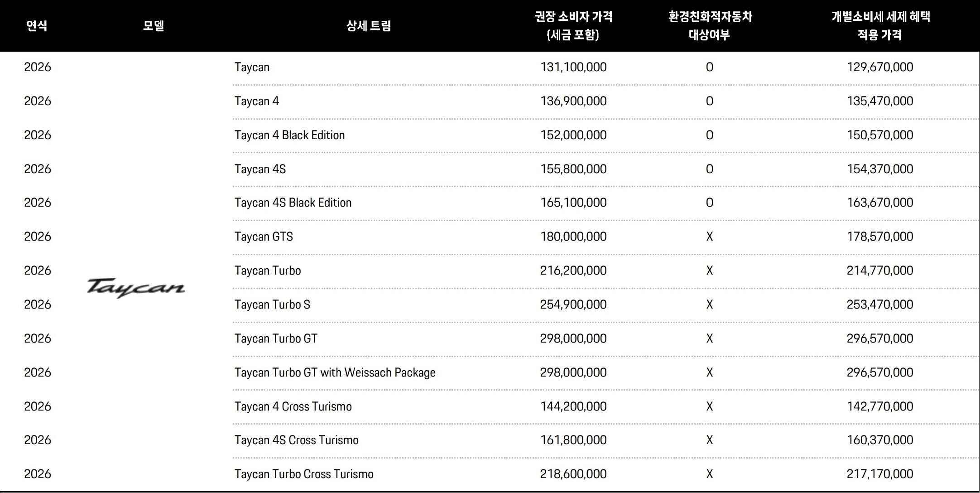Click the 연식 column header

point(37,26)
